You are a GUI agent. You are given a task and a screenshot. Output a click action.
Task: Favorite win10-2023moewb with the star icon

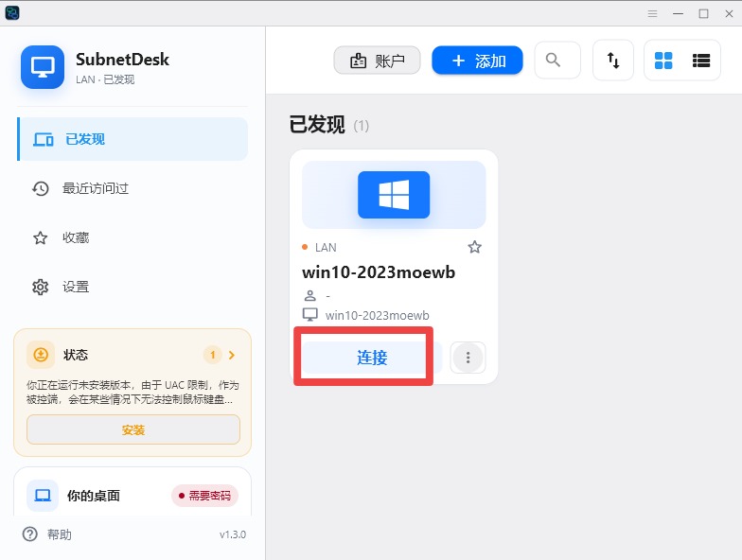[x=474, y=247]
